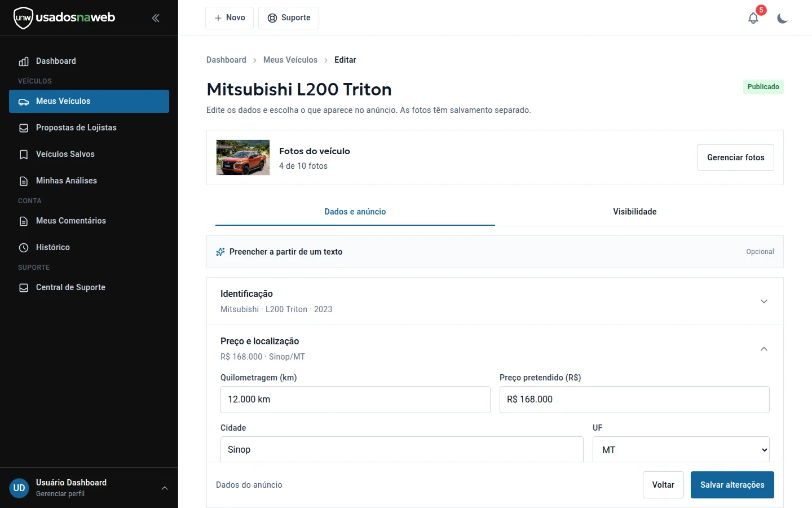Switch to the Visibilidade tab

click(635, 212)
